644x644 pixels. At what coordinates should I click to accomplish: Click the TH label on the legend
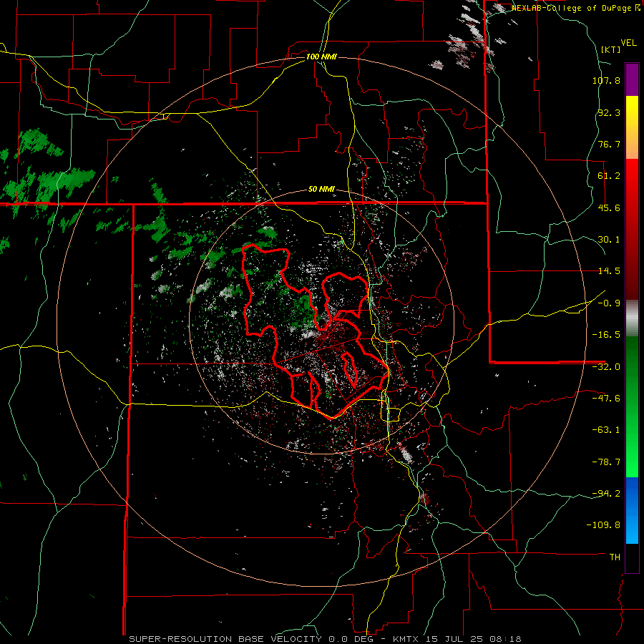615,557
